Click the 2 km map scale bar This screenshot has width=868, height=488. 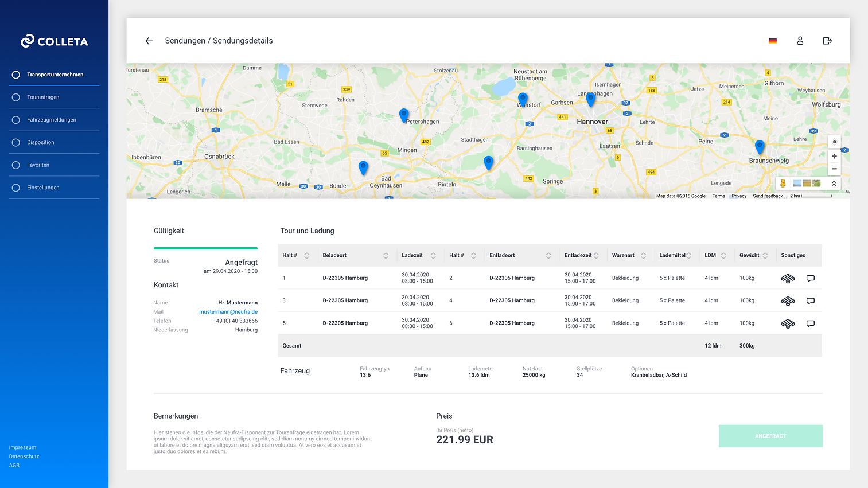(811, 196)
